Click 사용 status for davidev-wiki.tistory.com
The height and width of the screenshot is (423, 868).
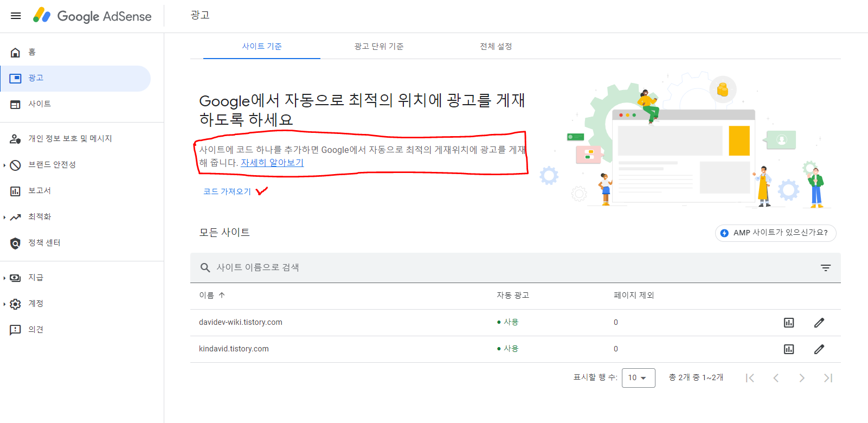coord(508,322)
